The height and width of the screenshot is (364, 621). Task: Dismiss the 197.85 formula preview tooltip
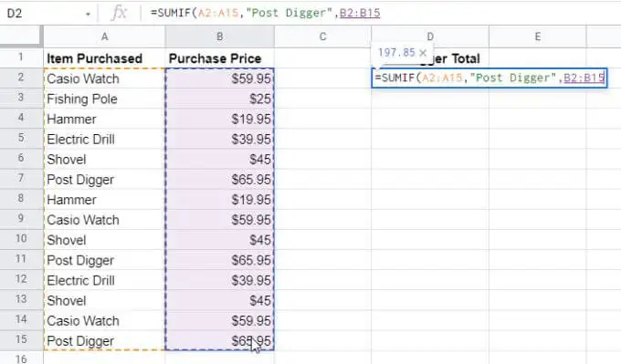423,53
